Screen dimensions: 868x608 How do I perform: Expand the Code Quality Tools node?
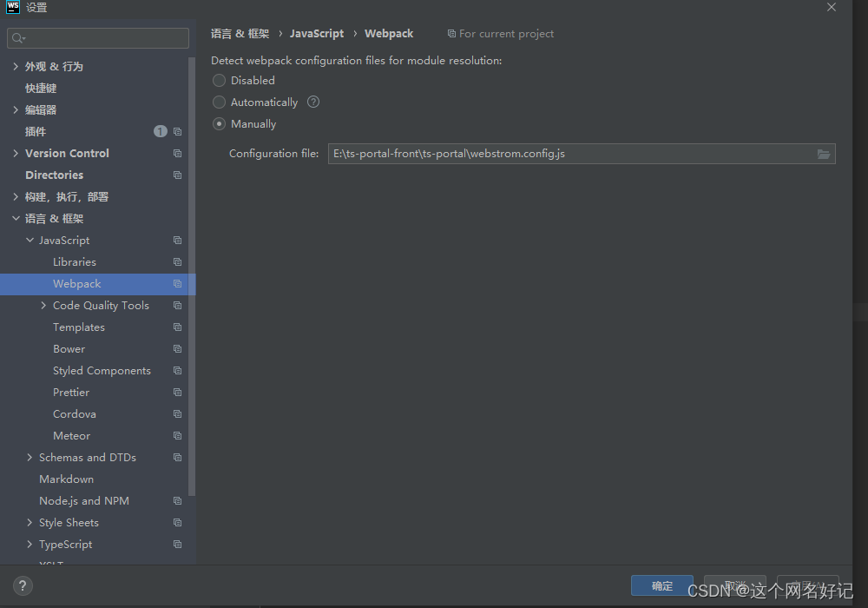[x=43, y=306]
